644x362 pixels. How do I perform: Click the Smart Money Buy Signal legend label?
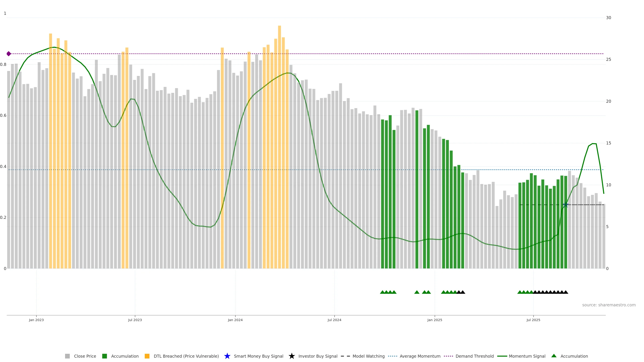(x=258, y=356)
